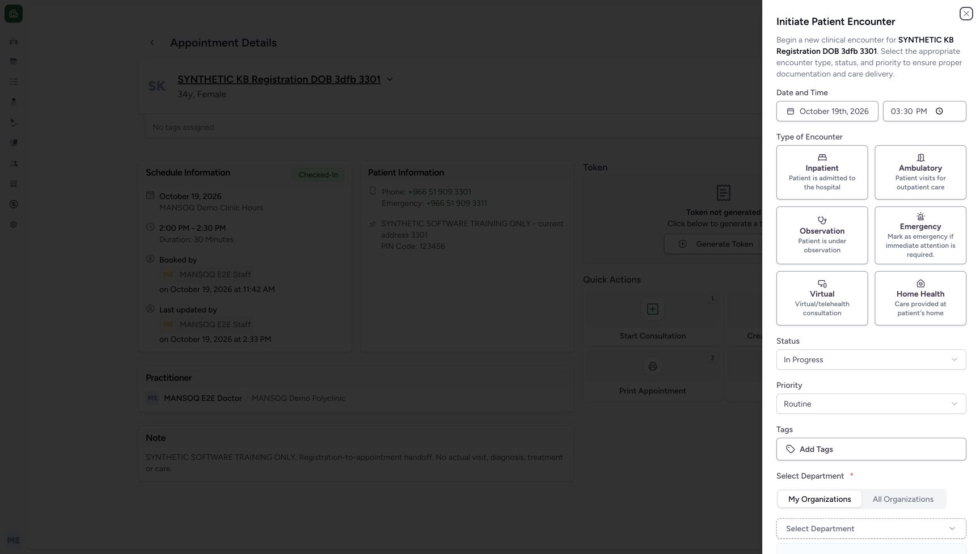
Task: Open the SYNTHETIC KB Registration patient name link
Action: click(x=279, y=79)
